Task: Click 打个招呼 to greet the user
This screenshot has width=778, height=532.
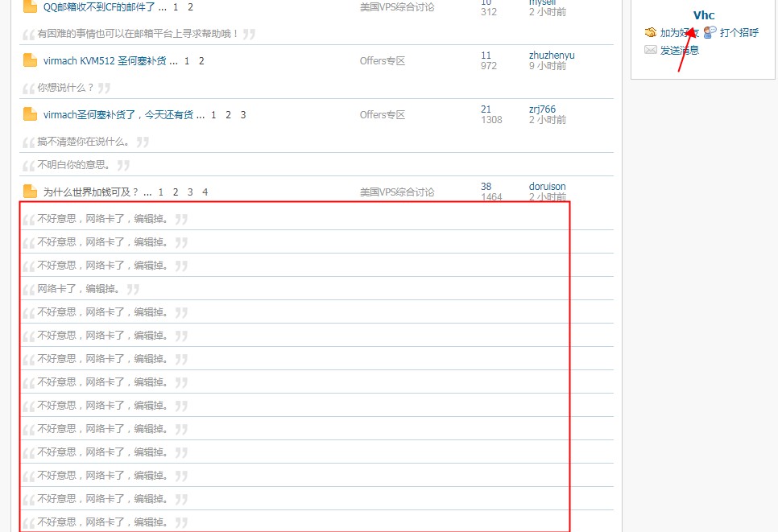Action: click(739, 33)
